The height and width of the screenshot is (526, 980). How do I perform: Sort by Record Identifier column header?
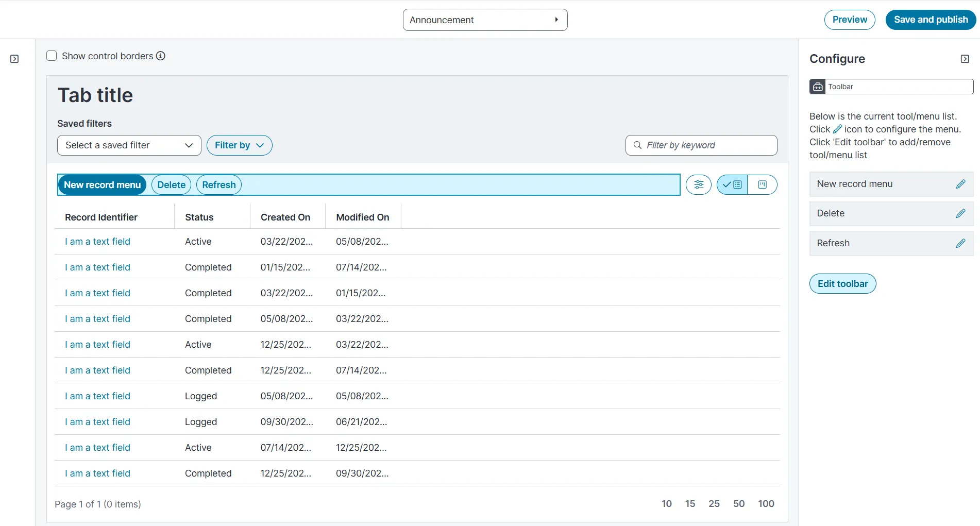101,217
